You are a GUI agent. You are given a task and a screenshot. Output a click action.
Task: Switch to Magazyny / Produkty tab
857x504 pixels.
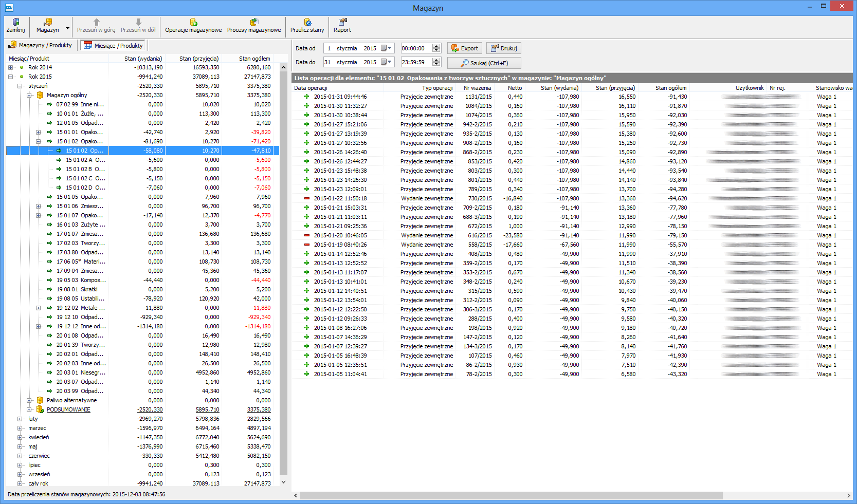pyautogui.click(x=41, y=45)
